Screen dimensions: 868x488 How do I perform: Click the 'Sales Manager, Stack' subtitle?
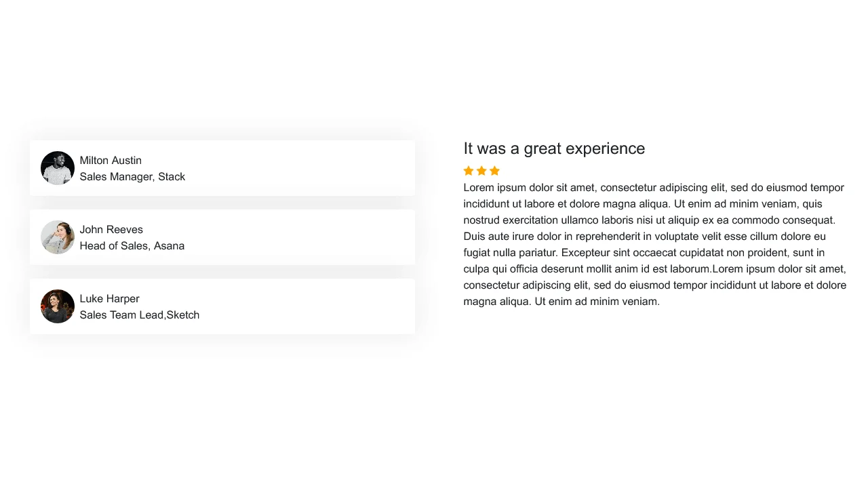[132, 177]
